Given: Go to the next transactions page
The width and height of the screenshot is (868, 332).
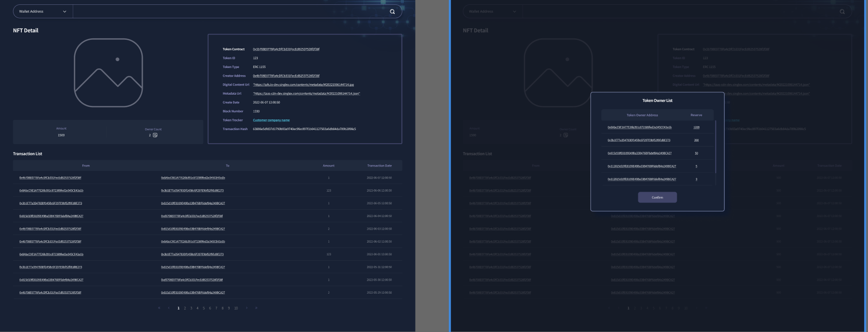Looking at the screenshot, I should (x=247, y=308).
